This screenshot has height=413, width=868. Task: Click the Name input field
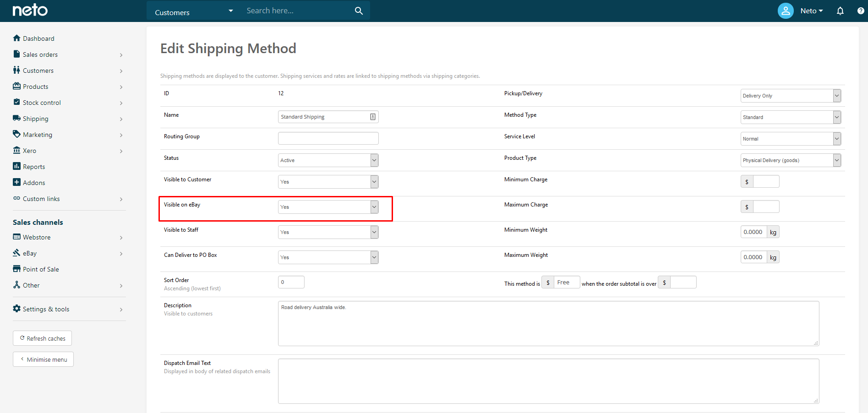point(328,117)
